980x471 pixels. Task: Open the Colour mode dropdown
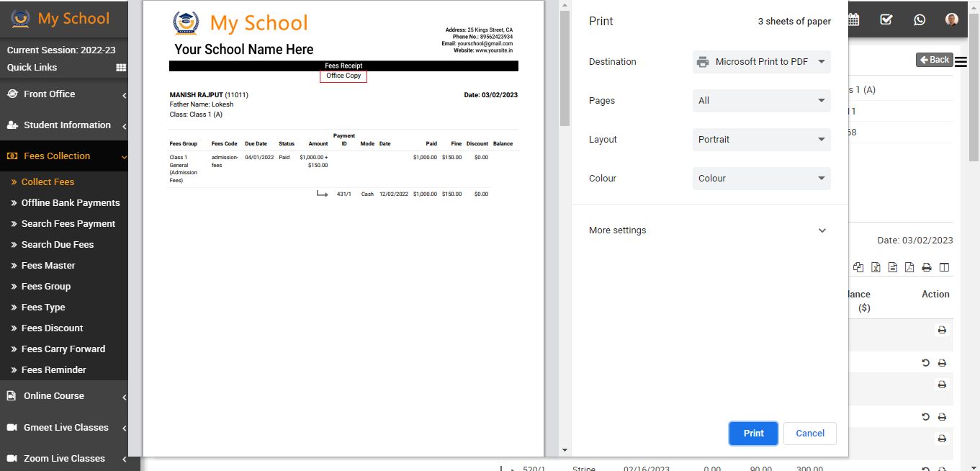click(x=761, y=179)
